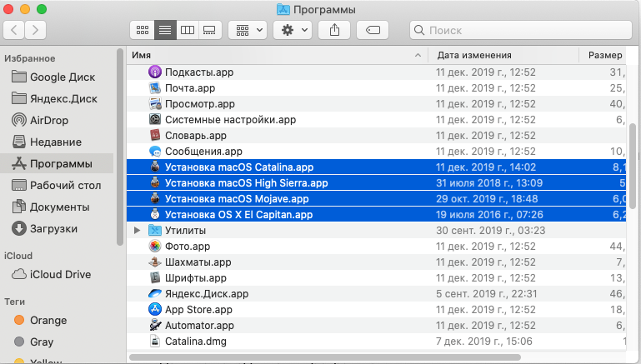Select the Подкасты.app file name
Image resolution: width=641 pixels, height=364 pixels.
tap(199, 72)
